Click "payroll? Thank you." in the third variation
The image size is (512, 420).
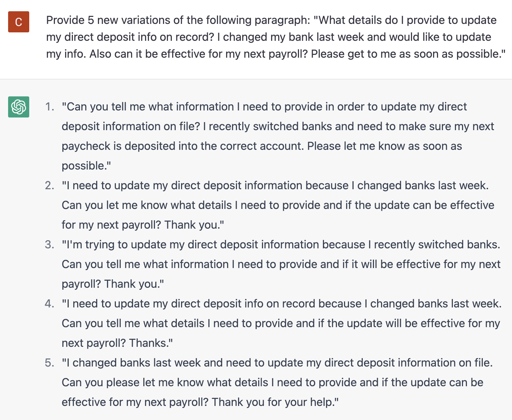[x=113, y=284]
